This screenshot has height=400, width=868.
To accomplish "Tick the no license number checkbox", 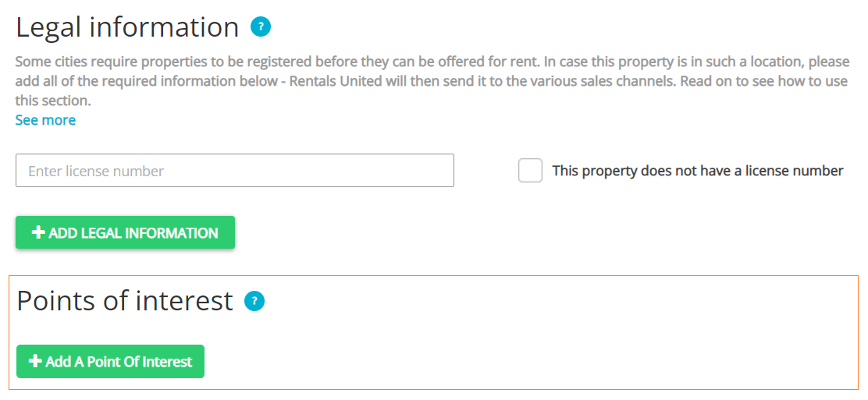I will tap(530, 171).
